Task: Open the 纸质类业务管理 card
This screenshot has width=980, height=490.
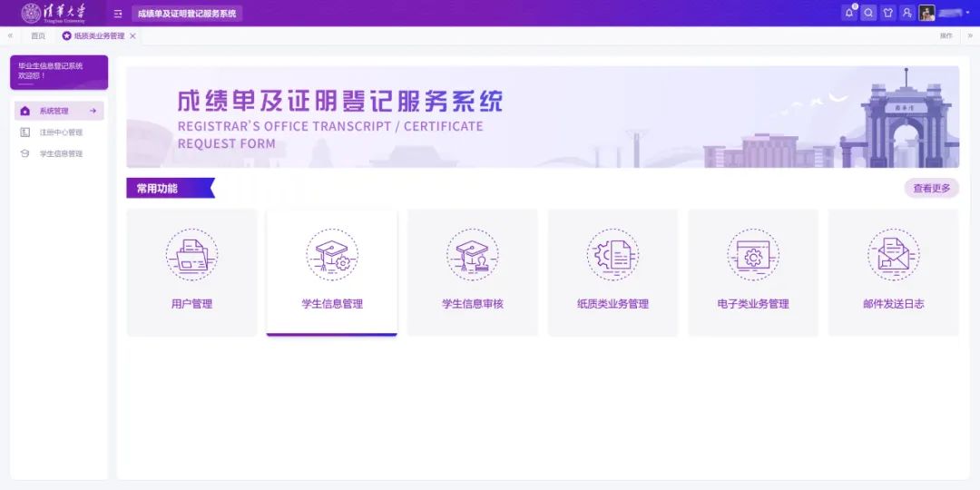Action: tap(612, 273)
